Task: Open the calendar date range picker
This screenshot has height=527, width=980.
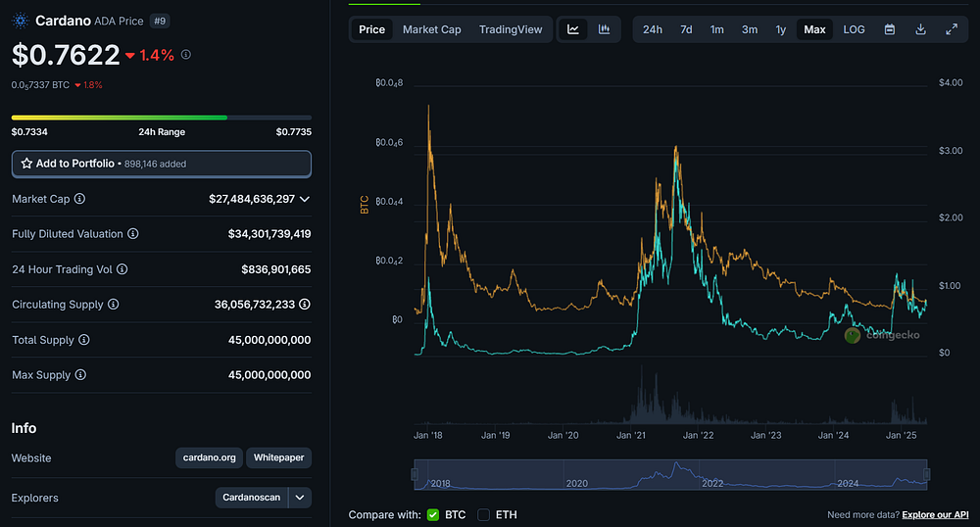Action: [x=890, y=29]
